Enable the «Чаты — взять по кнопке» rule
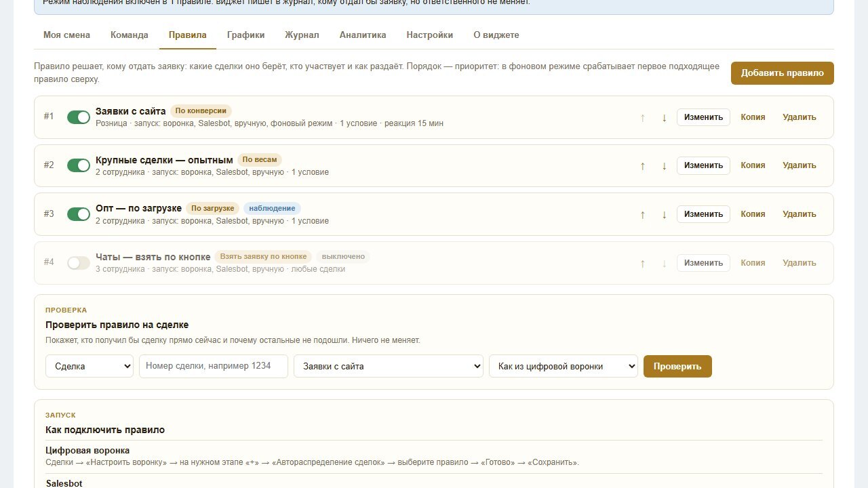The height and width of the screenshot is (488, 868). 79,263
